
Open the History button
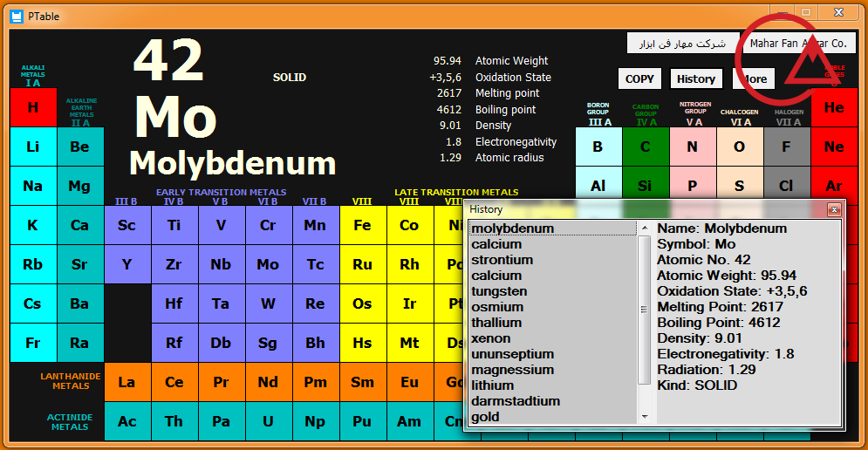click(695, 78)
